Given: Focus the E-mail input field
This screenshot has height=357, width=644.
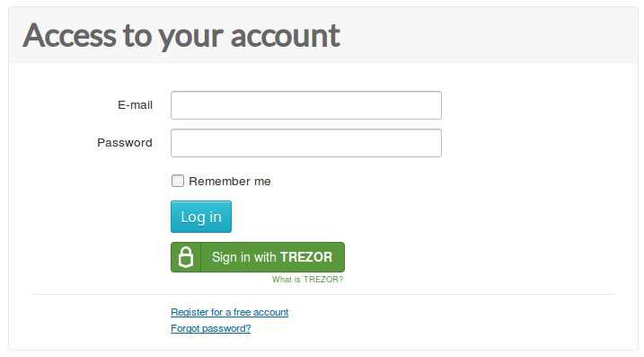Looking at the screenshot, I should tap(306, 105).
